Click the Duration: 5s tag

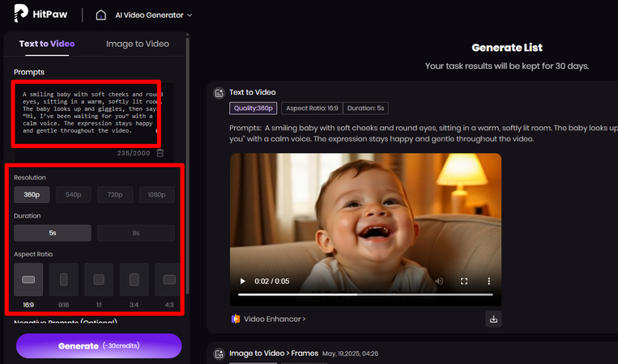pos(365,108)
